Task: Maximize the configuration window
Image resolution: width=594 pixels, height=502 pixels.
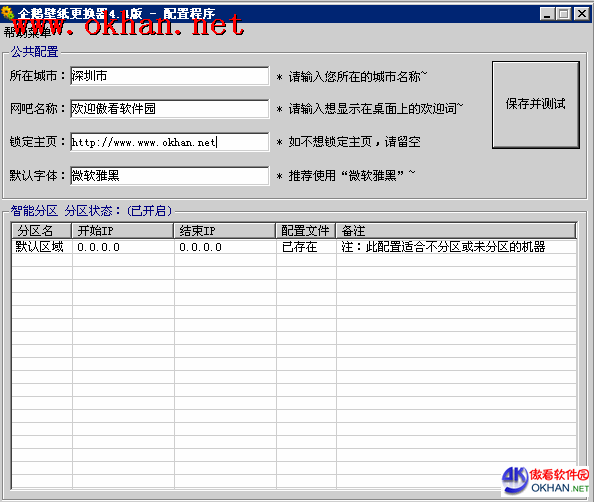Action: (563, 14)
